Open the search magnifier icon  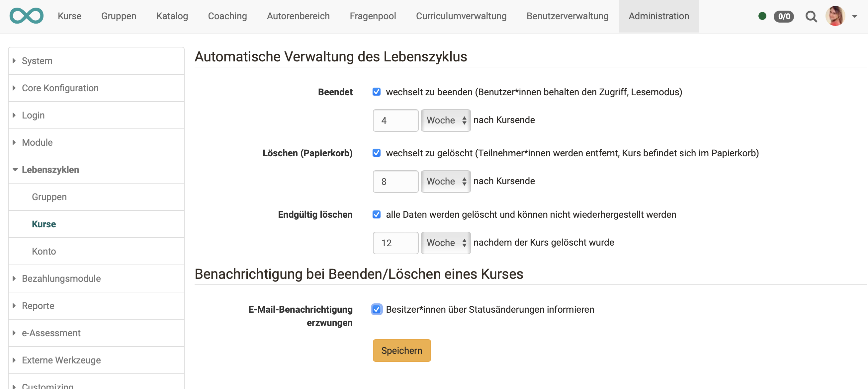(x=811, y=16)
